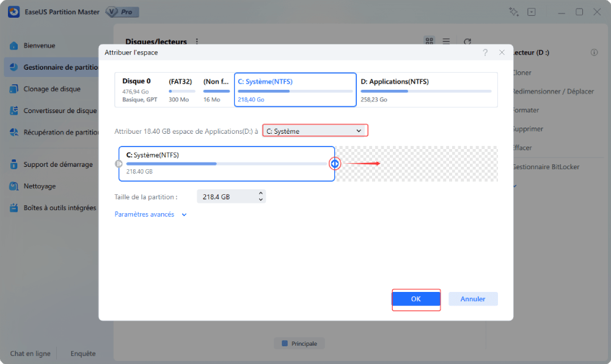Open Récupération de partition from the sidebar
This screenshot has height=364, width=611.
(x=54, y=133)
